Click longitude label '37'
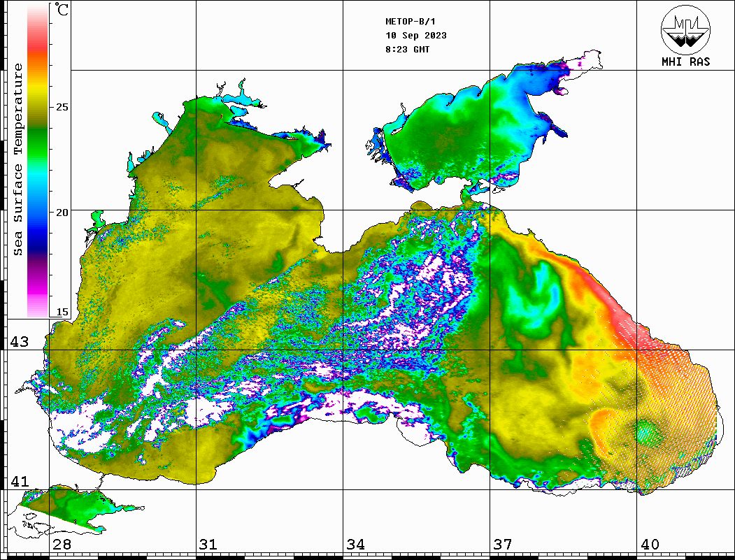The image size is (735, 560). [x=503, y=544]
